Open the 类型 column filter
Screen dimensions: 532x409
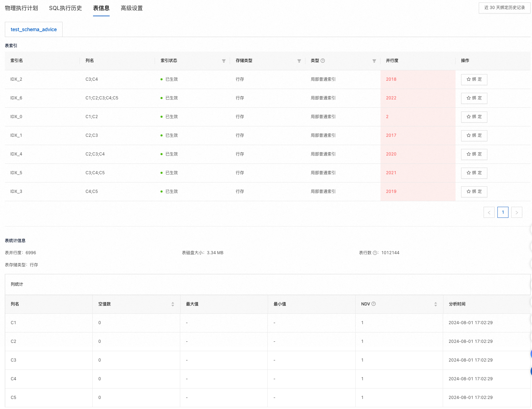point(374,61)
